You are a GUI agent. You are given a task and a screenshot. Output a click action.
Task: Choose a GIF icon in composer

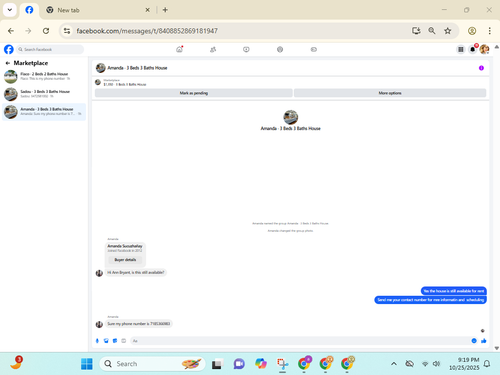point(124,341)
